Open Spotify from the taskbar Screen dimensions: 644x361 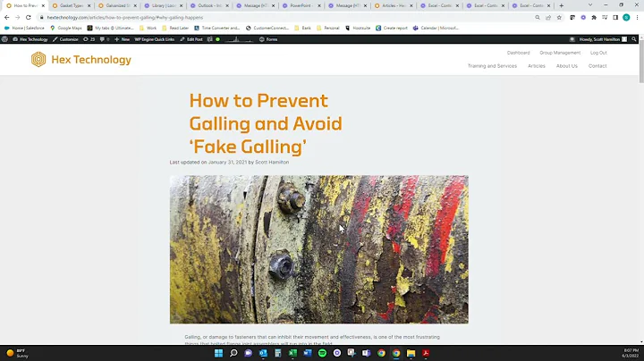(322, 353)
